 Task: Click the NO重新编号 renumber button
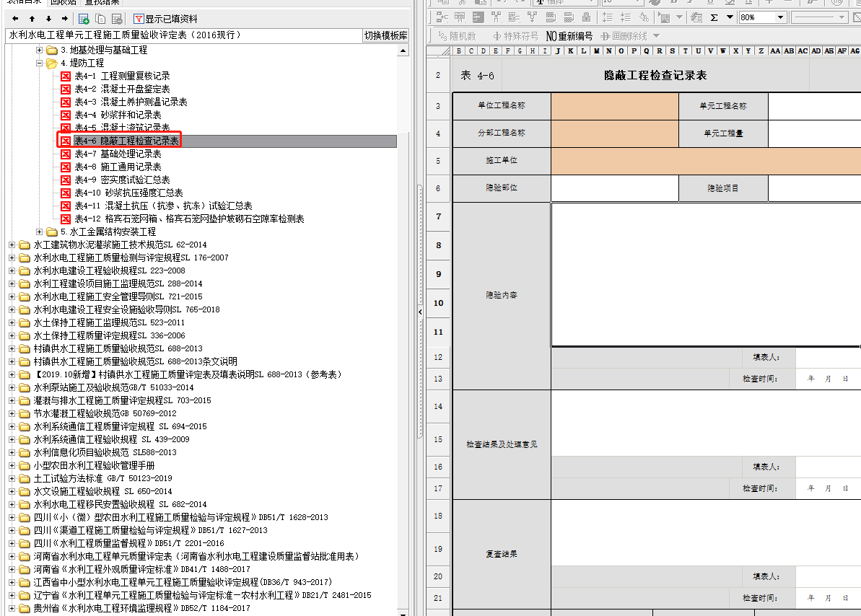tap(569, 36)
